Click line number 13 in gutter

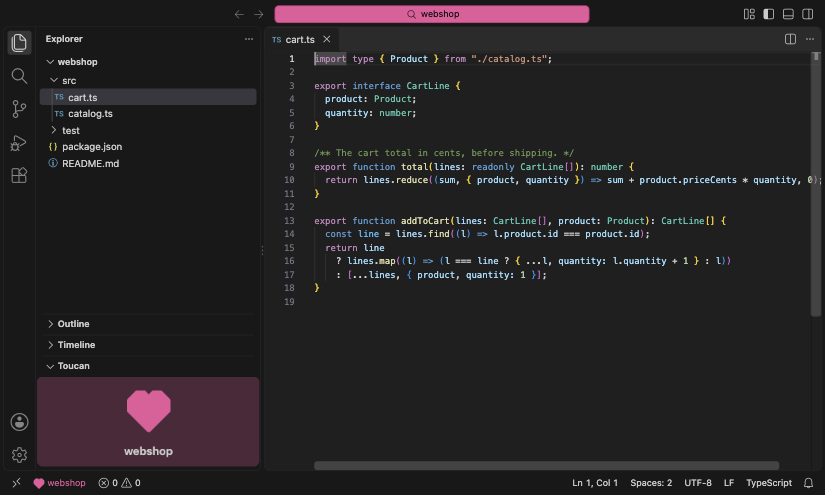(x=289, y=221)
